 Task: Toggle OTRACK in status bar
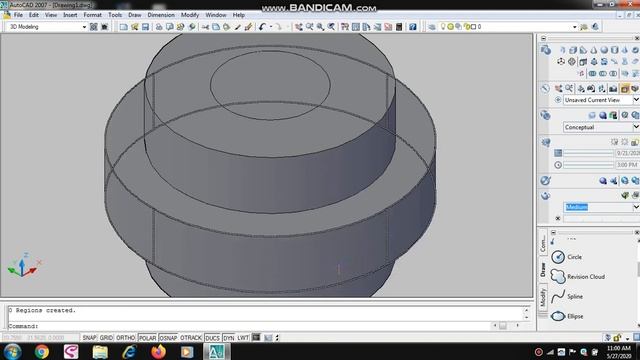click(191, 338)
